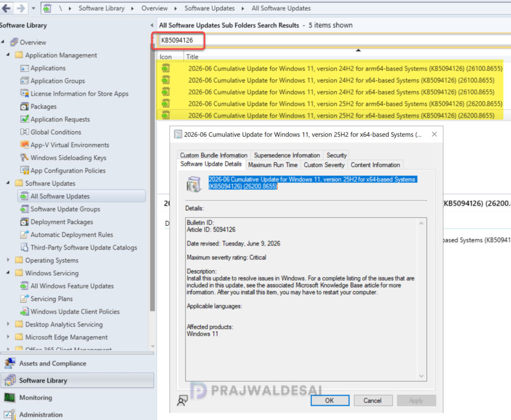This screenshot has width=511, height=420.
Task: Switch to Administration workspace
Action: point(77,415)
